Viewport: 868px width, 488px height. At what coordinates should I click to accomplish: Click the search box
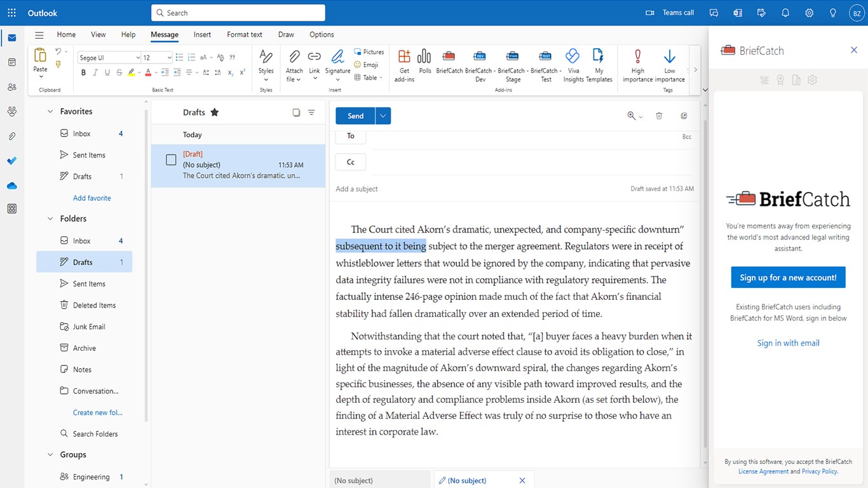238,13
